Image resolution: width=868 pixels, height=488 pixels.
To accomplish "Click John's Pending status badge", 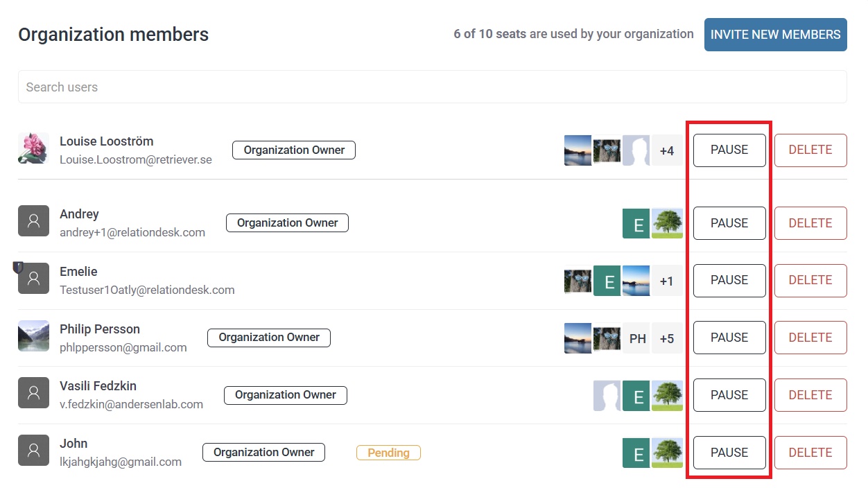I will [388, 453].
